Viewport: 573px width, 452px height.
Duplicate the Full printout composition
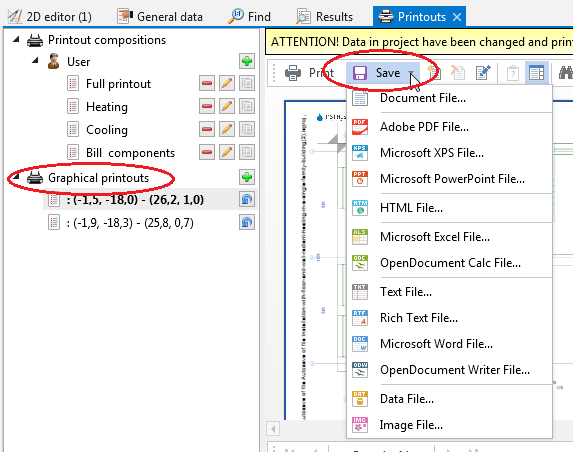(x=247, y=83)
